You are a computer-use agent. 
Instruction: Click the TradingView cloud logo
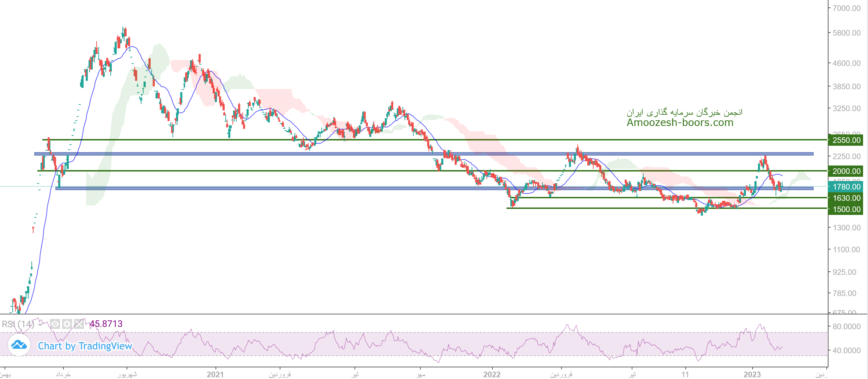19,345
